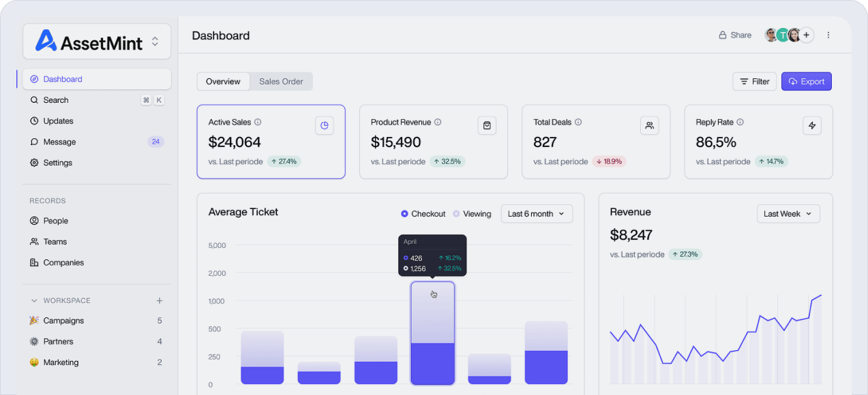Viewport: 868px width, 395px height.
Task: Click the 86,5% Reply Rate value
Action: [x=716, y=142]
